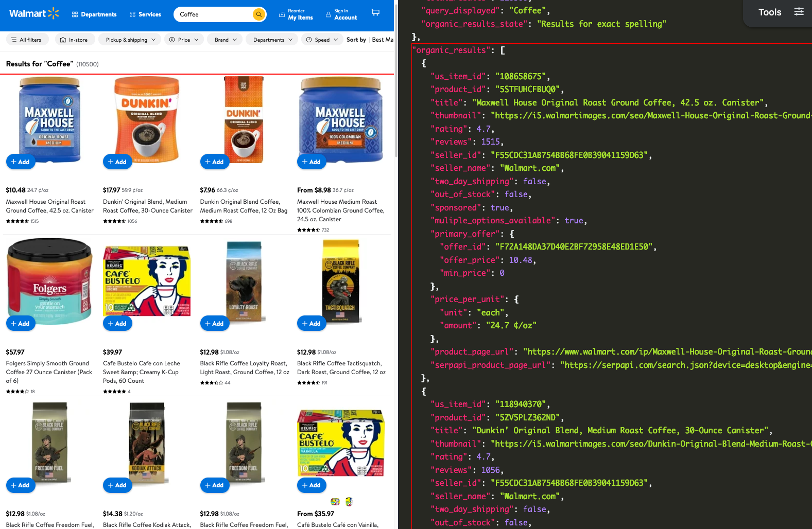Open the Dunkin thumbnail URL in JSON
Viewport: 812px width, 529px height.
pyautogui.click(x=651, y=444)
